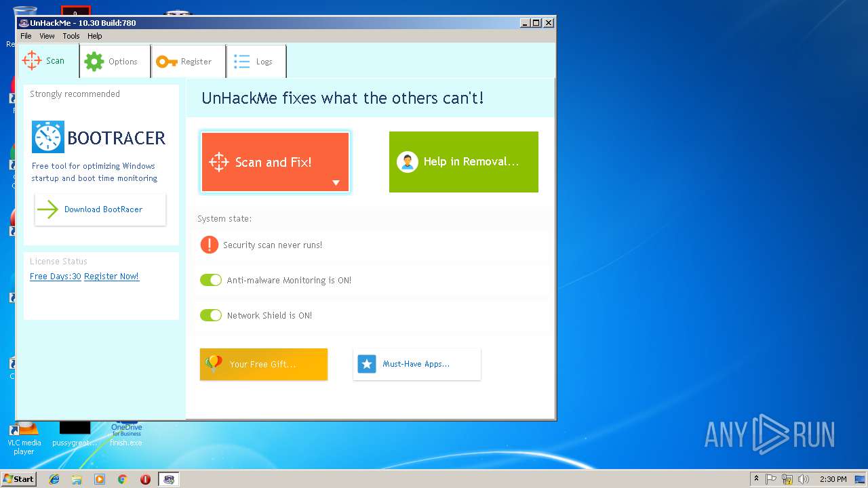Click the green gear Options icon
This screenshot has height=488, width=868.
pos(94,62)
